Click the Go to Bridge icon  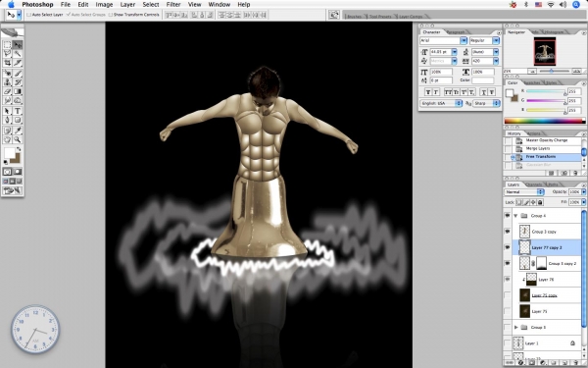click(334, 15)
